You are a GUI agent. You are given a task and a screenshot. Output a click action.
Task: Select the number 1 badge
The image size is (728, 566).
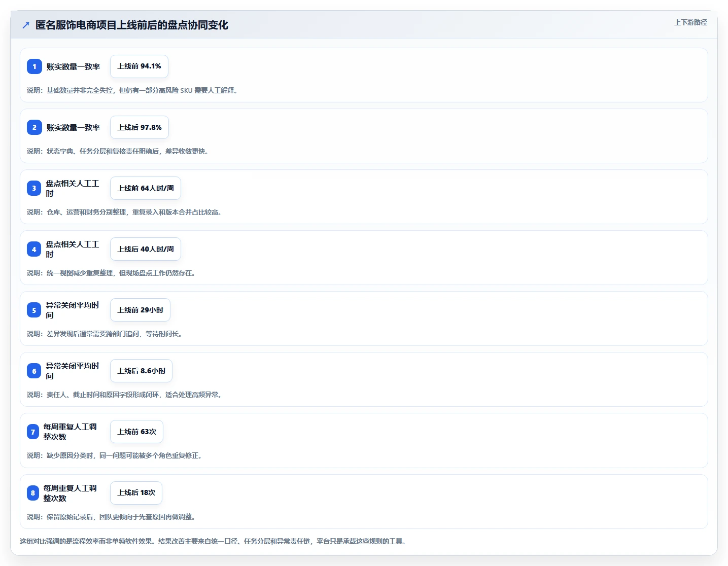34,66
